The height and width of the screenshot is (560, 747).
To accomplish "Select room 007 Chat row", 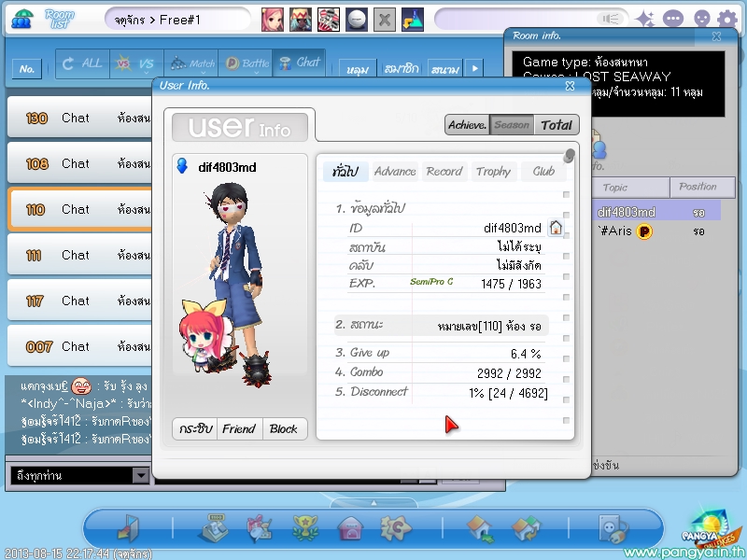I will pos(81,346).
